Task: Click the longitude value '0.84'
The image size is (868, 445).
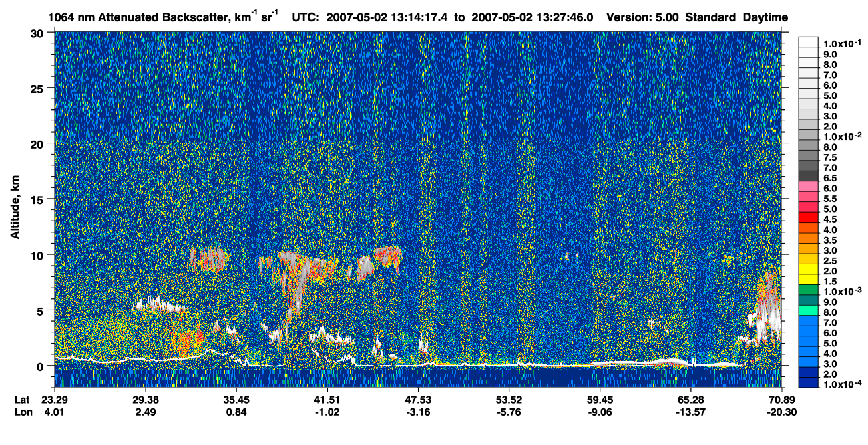Action: (x=236, y=412)
